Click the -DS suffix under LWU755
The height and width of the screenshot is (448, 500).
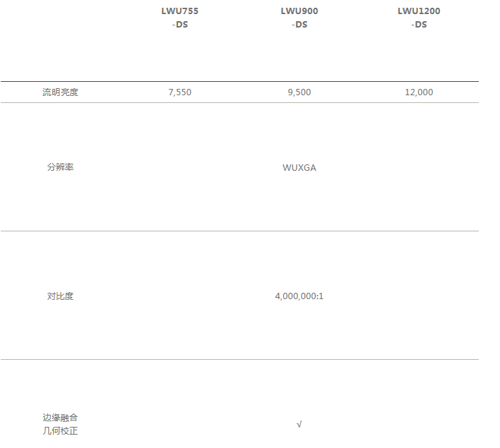[179, 25]
